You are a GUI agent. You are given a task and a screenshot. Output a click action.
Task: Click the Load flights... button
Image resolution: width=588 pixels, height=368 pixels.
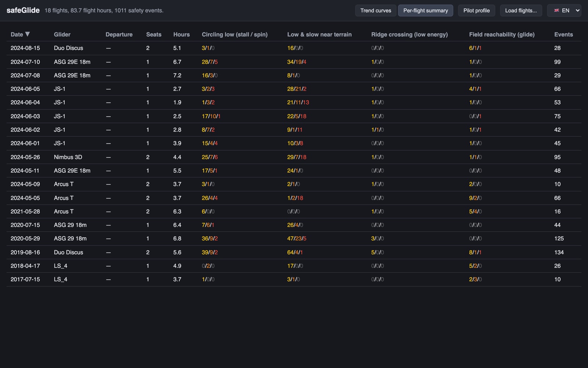521,10
